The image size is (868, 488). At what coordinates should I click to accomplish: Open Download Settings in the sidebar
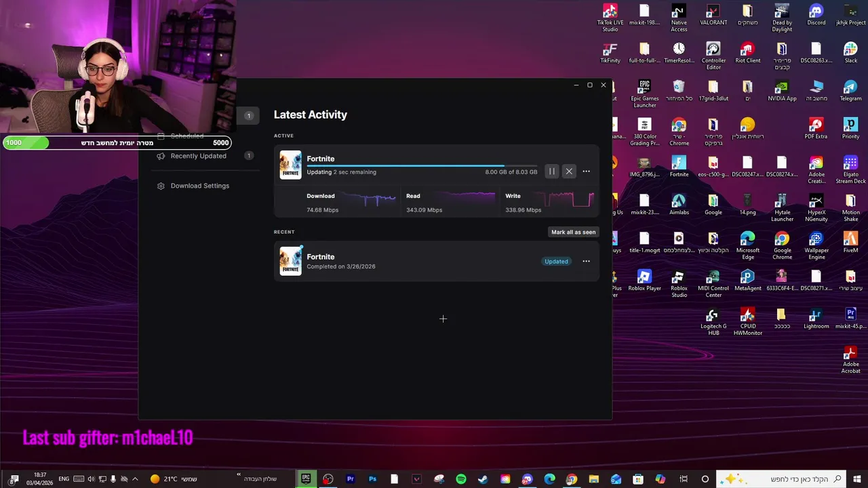coord(199,186)
